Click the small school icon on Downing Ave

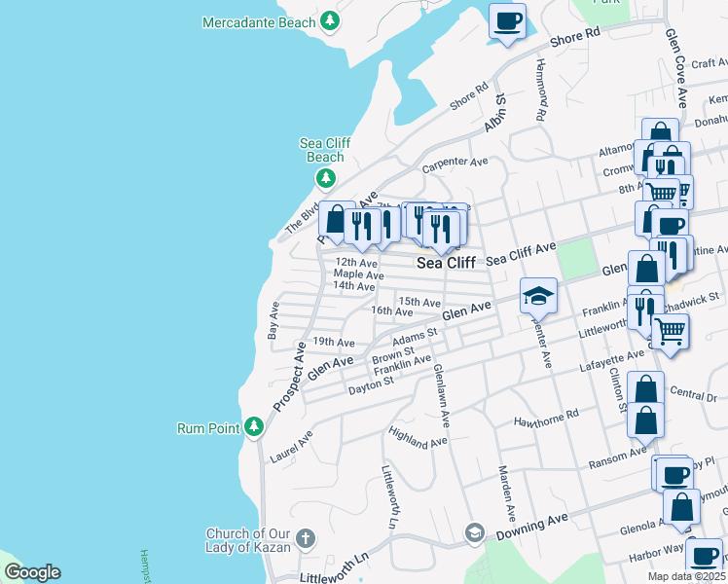[x=474, y=531]
